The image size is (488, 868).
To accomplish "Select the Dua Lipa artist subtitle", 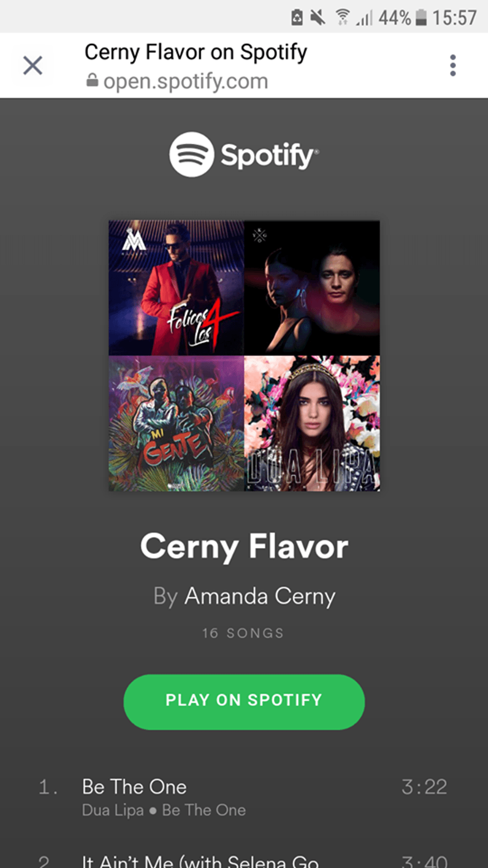I will (113, 810).
